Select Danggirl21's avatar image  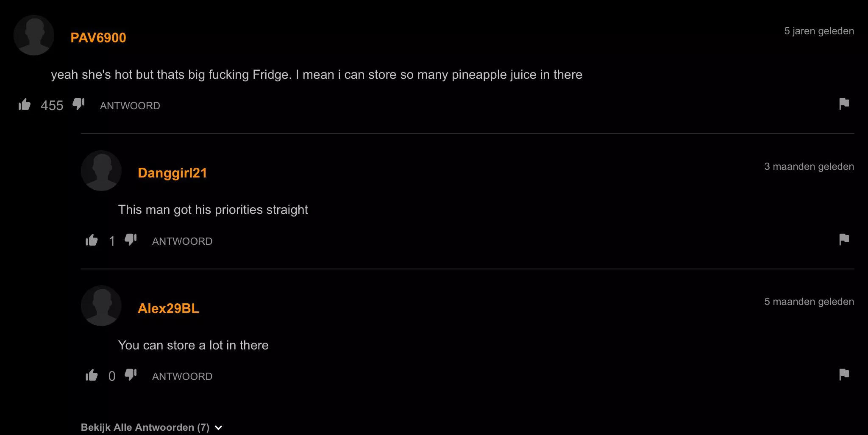(x=101, y=171)
